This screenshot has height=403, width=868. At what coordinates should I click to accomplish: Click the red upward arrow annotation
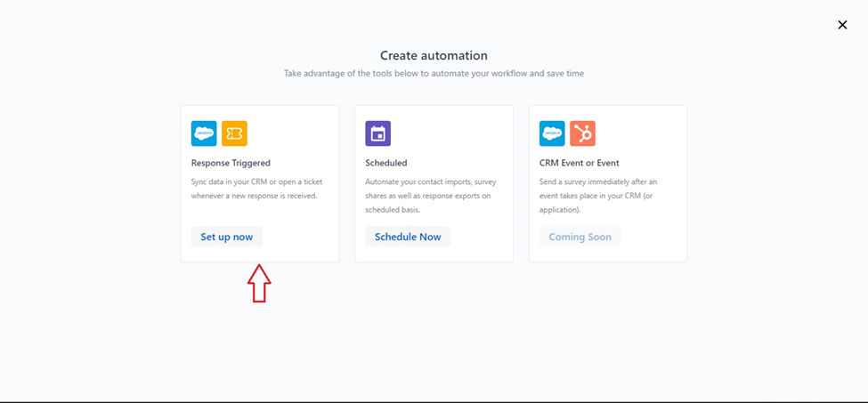(259, 283)
